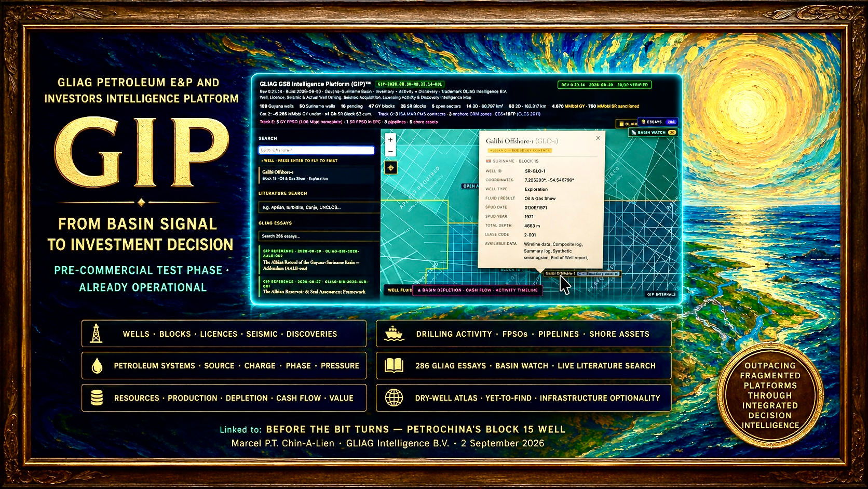The width and height of the screenshot is (868, 489).
Task: Select Galibi Offshore-1 search result
Action: (x=316, y=175)
